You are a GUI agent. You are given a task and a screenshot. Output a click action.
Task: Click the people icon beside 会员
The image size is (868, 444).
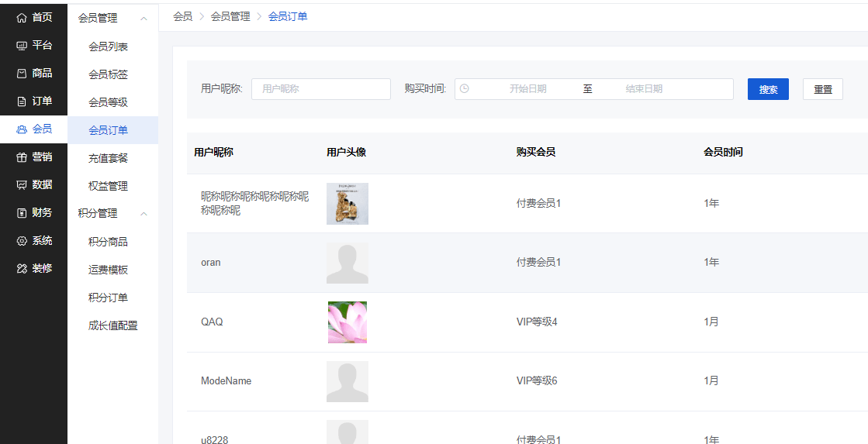click(22, 130)
